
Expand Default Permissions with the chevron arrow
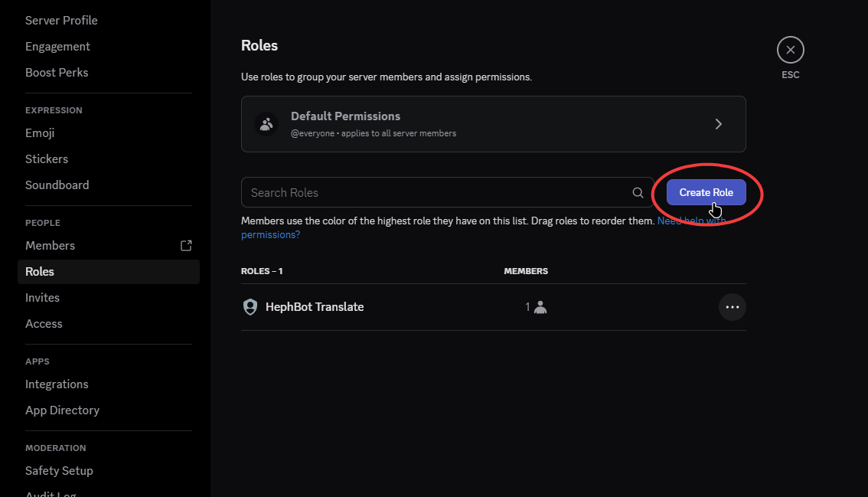718,124
